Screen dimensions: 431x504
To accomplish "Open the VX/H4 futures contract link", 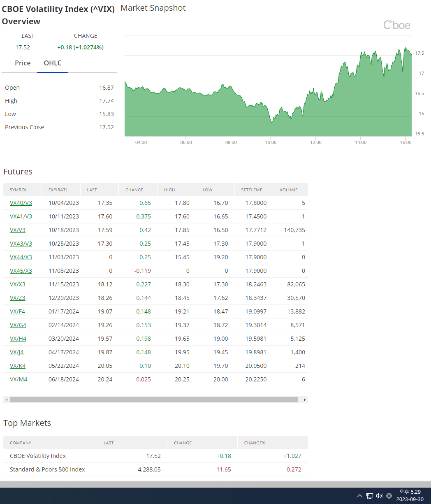I will [18, 339].
